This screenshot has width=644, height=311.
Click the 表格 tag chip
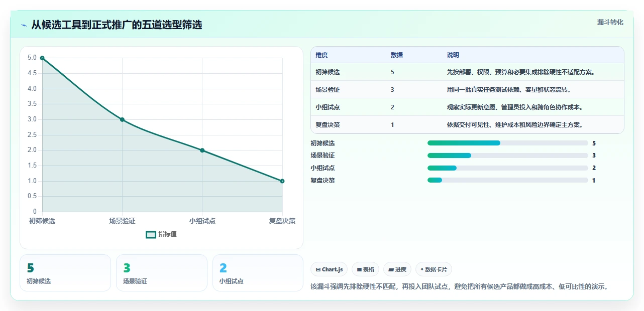point(365,269)
